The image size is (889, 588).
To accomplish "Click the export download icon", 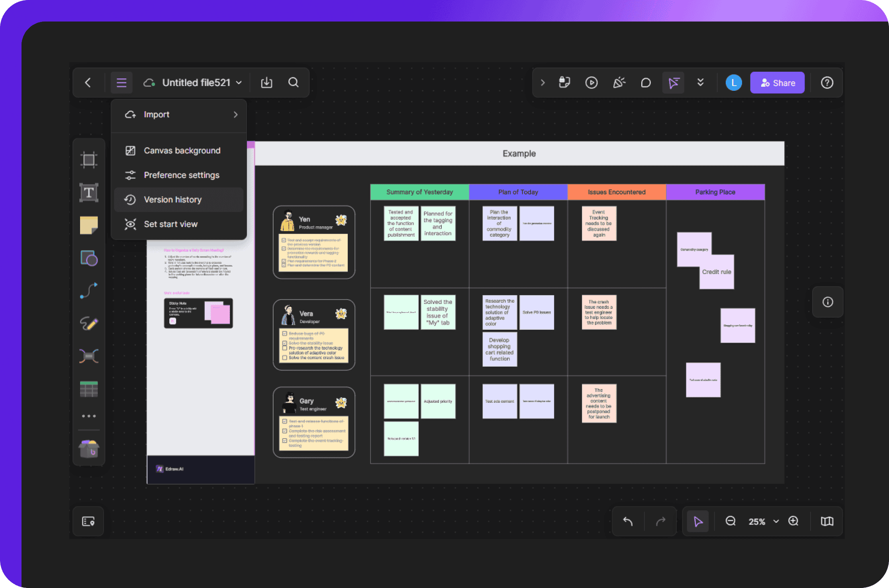I will pos(266,82).
